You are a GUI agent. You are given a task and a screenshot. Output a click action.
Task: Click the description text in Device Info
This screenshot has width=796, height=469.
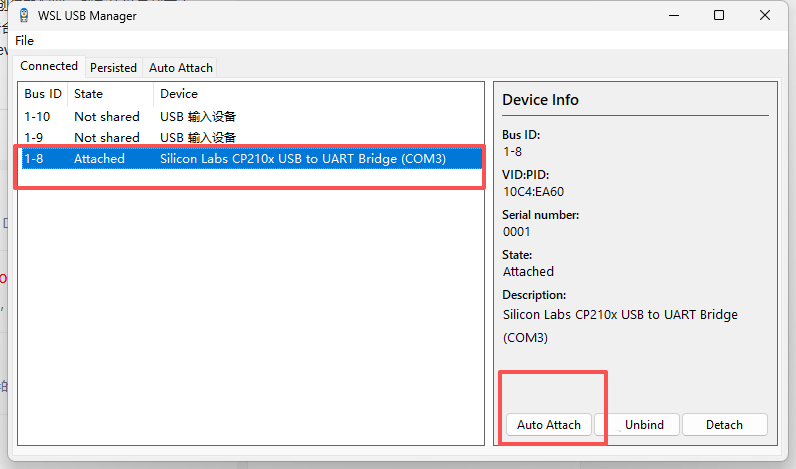click(620, 326)
